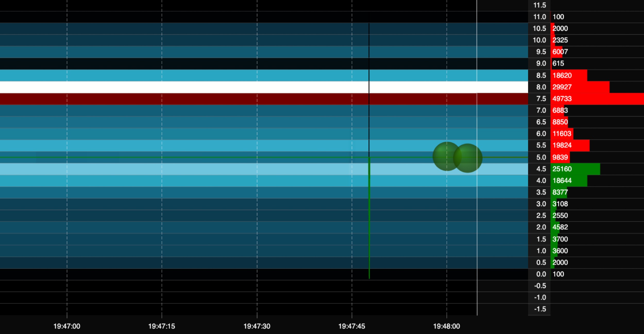
Task: Click the 0.0 price level label
Action: 541,274
